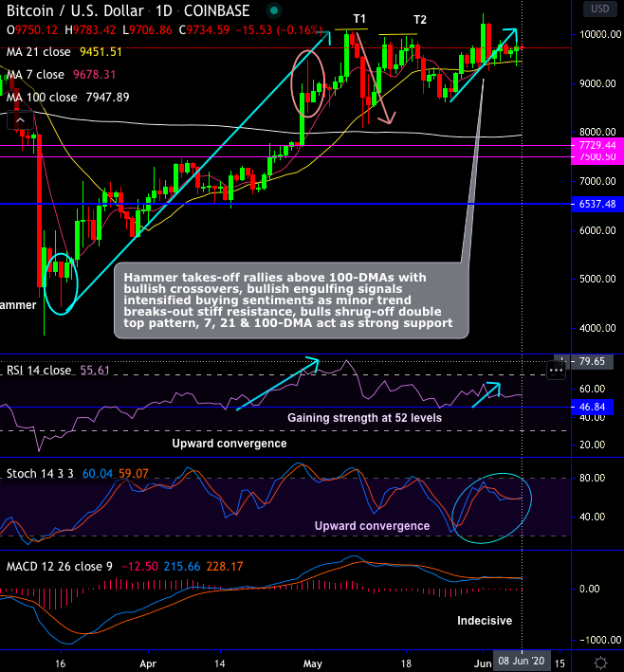Select the MA 100 close indicator legend
Screen dimensions: 624x672
(42, 98)
